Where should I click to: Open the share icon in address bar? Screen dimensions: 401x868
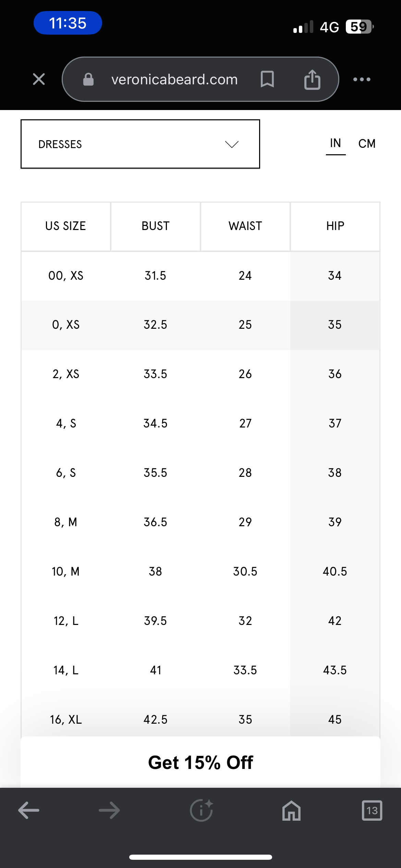click(312, 79)
